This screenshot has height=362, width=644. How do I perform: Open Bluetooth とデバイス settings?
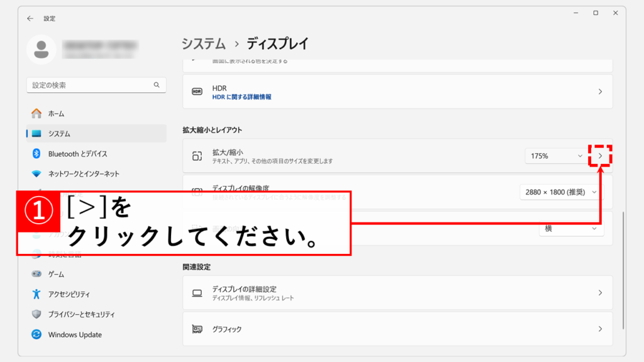coord(77,154)
